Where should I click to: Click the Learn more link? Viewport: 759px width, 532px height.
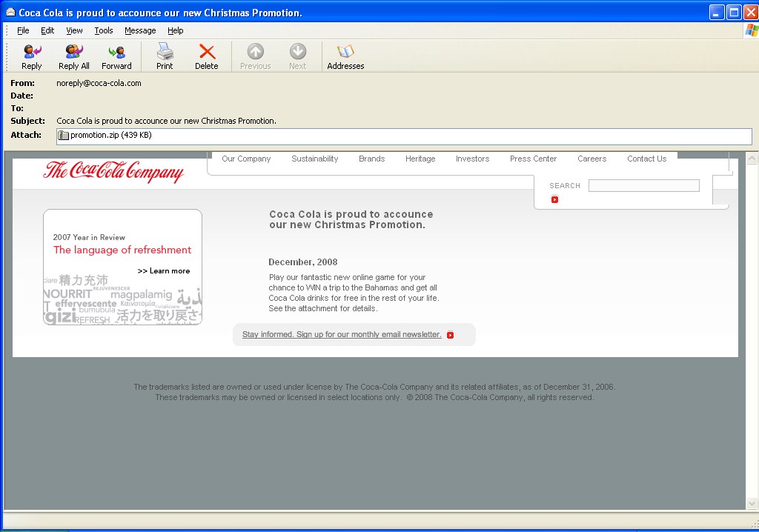point(164,271)
